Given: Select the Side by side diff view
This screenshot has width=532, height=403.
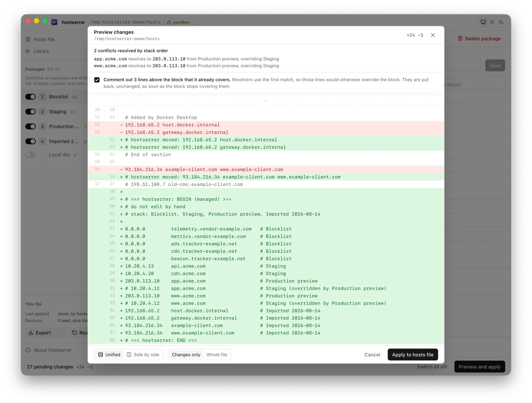Looking at the screenshot, I should click(x=143, y=355).
